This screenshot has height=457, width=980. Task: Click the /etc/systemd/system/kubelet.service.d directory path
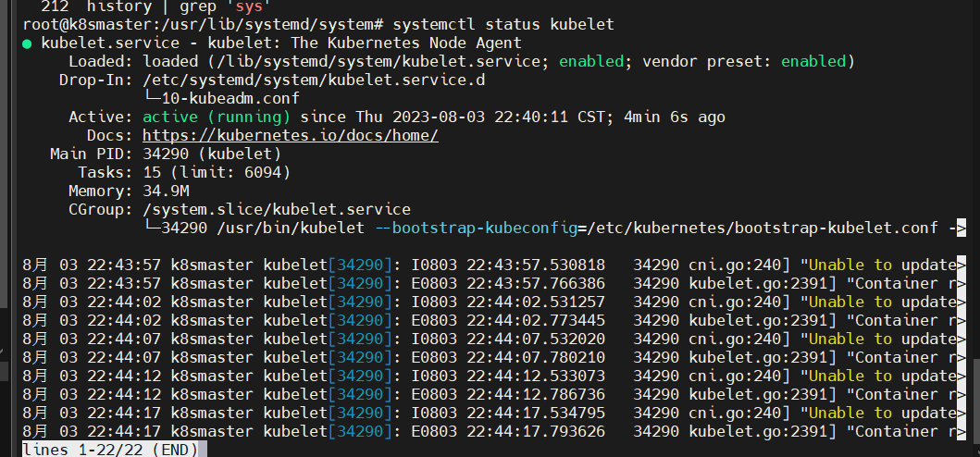(314, 80)
